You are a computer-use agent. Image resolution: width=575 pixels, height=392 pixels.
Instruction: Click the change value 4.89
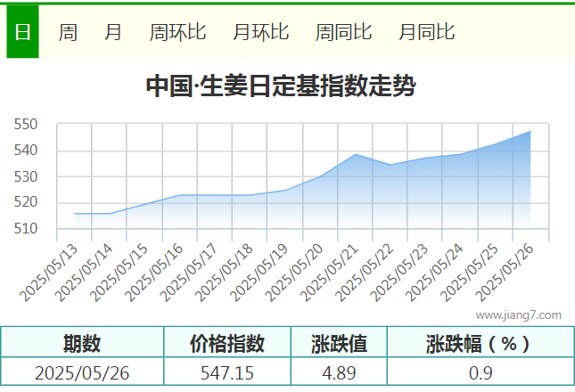click(x=340, y=373)
